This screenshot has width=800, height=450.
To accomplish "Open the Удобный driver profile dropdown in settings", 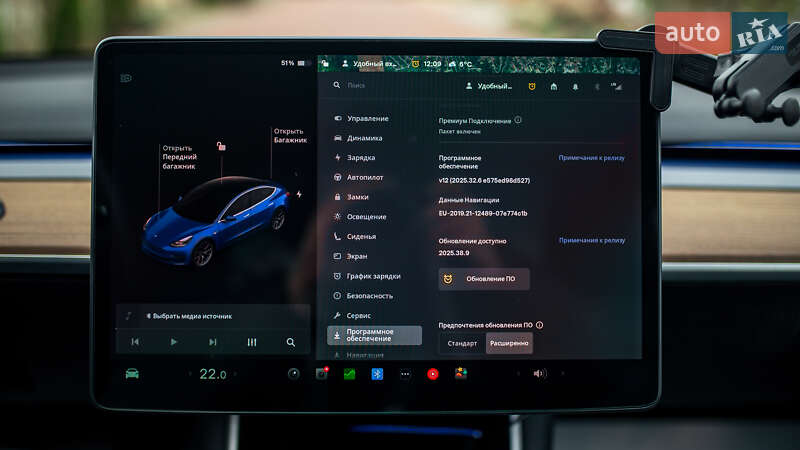I will coord(489,86).
